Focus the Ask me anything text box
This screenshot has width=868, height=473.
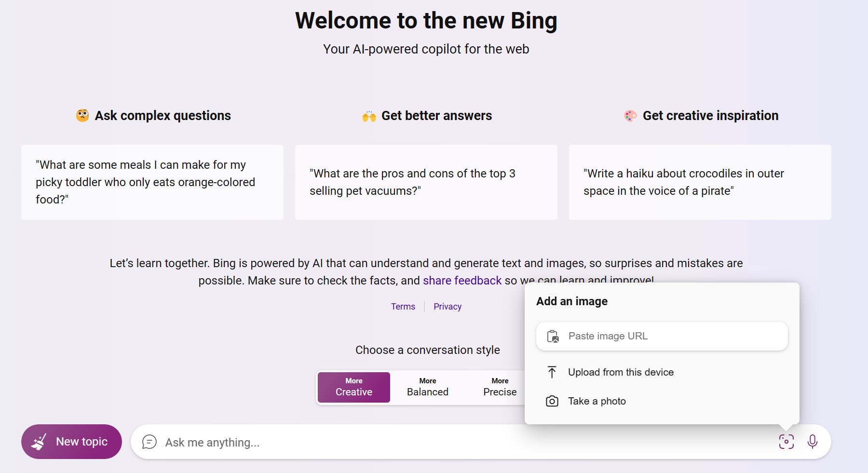click(434, 442)
